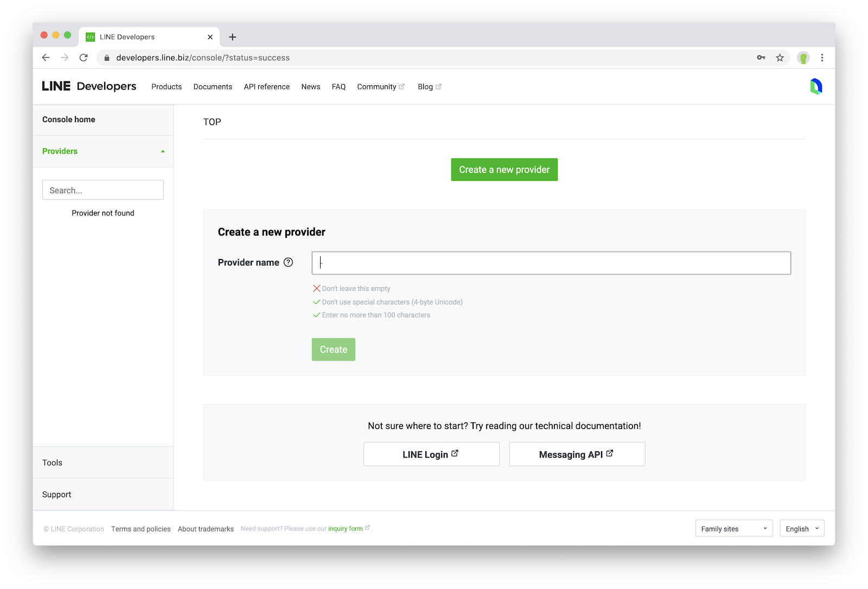Bookmark this page with the star icon

pos(780,58)
